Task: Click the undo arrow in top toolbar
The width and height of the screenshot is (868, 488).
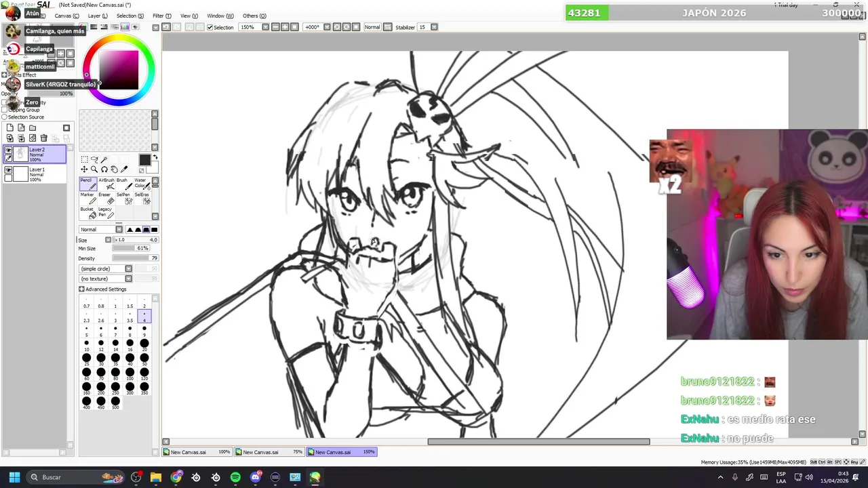Action: 166,27
